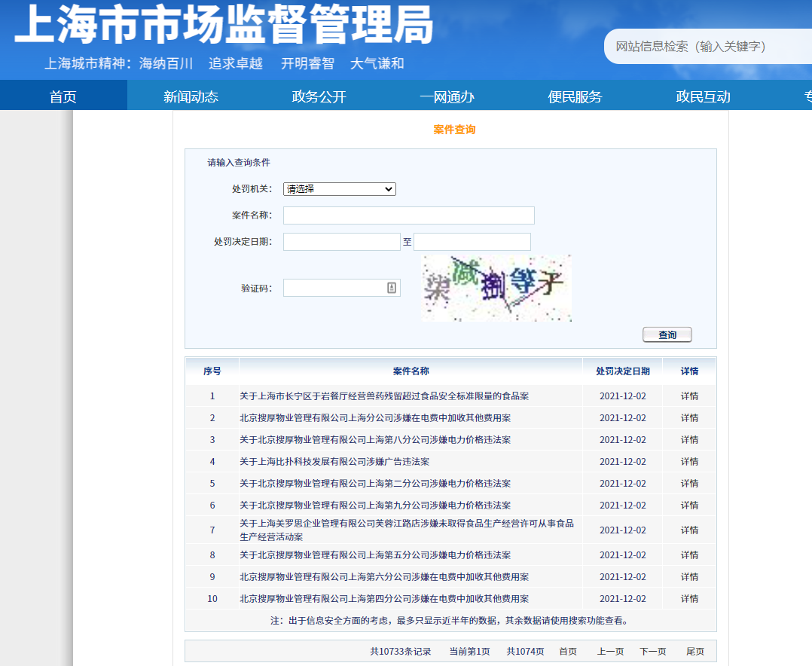Viewport: 812px width, 666px height.
Task: Open 详情 for the 第九分公司 case
Action: [689, 505]
